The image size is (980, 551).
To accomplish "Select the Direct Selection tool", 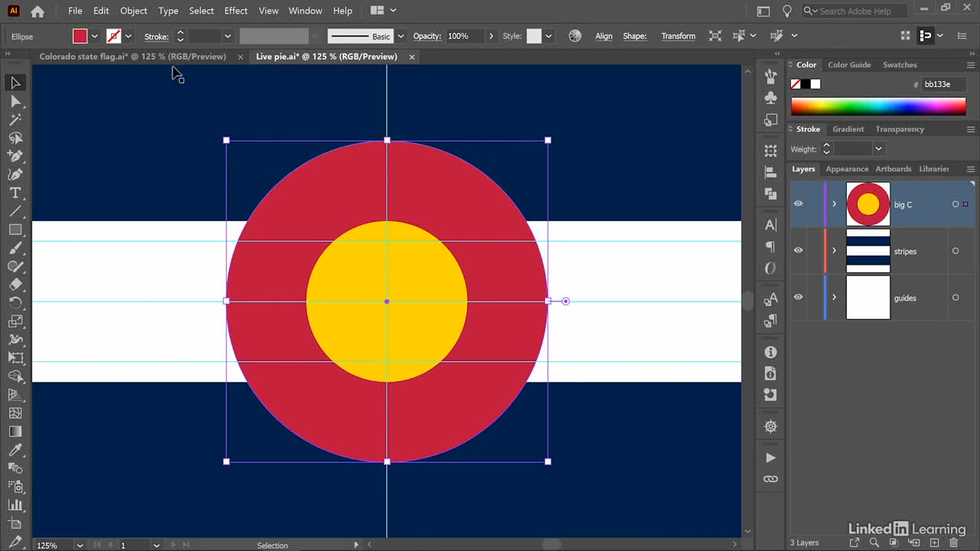I will (15, 101).
